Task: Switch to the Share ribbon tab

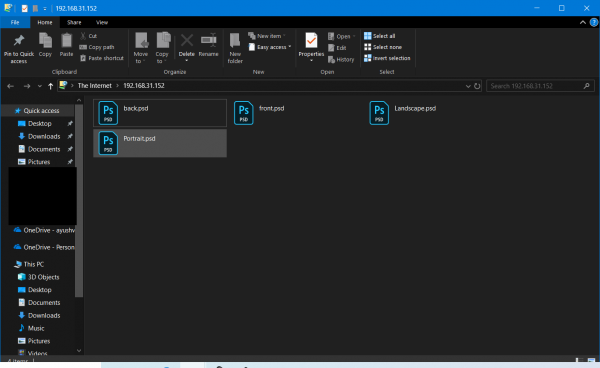Action: (74, 22)
